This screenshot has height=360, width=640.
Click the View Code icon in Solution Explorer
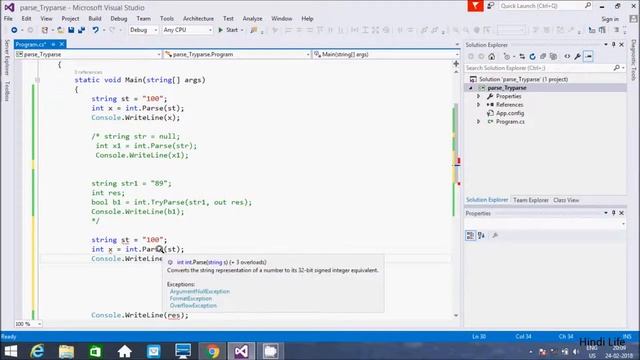click(567, 56)
